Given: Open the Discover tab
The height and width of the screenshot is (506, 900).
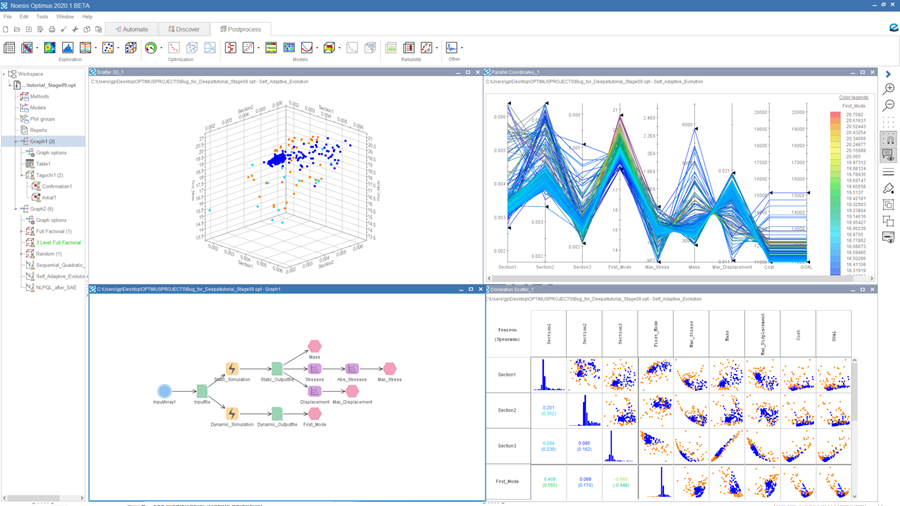Looking at the screenshot, I should click(183, 29).
